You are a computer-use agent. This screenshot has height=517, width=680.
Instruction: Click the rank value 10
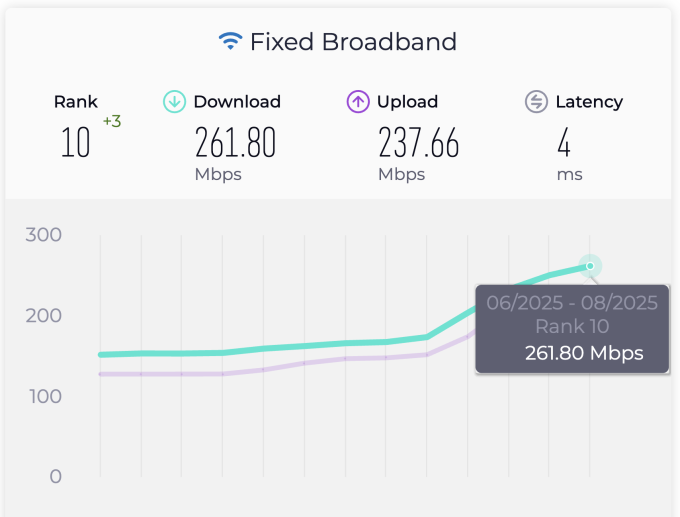pyautogui.click(x=75, y=144)
